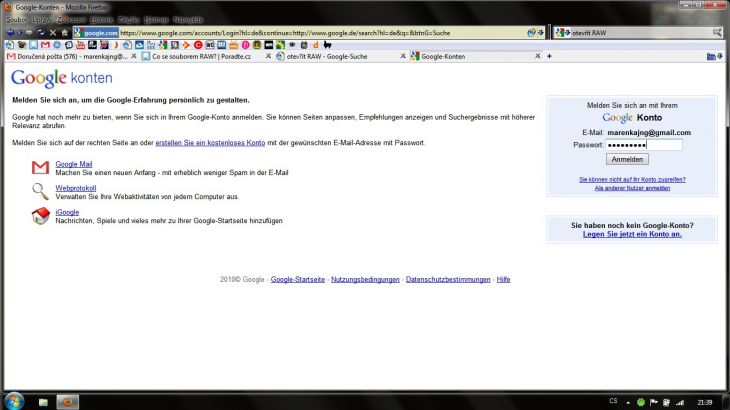730x410 pixels.
Task: Open a new tab with the plus button
Action: tap(549, 56)
